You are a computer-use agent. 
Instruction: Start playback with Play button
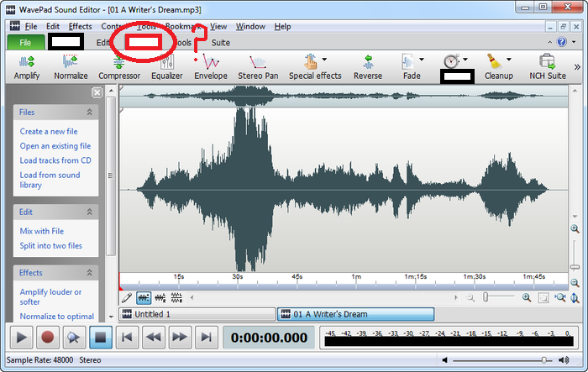pyautogui.click(x=21, y=338)
